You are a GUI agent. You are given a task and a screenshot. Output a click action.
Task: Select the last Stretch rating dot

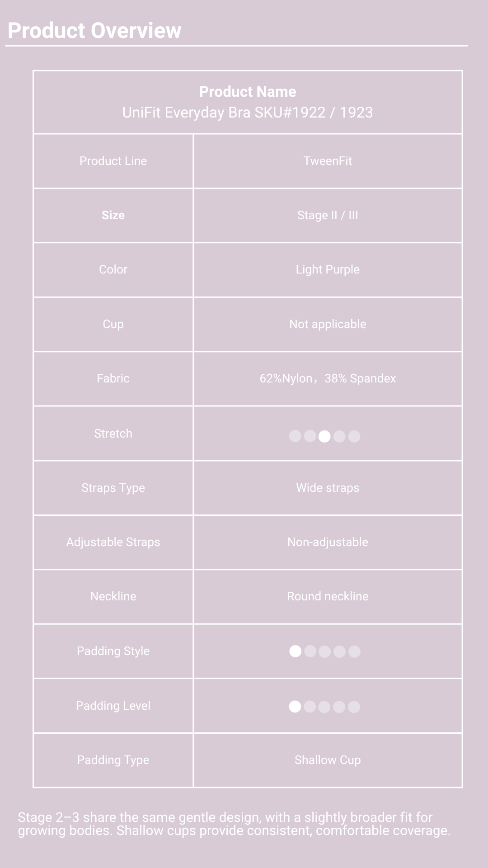click(x=354, y=436)
